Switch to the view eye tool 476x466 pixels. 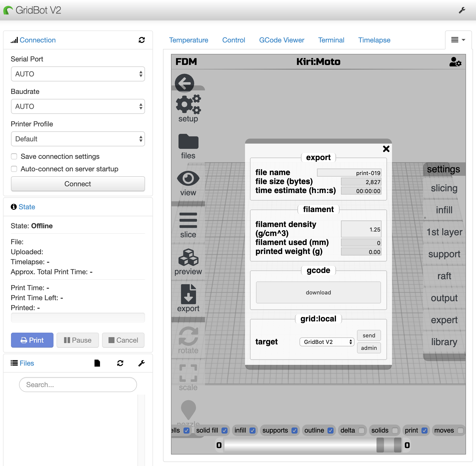pyautogui.click(x=188, y=184)
